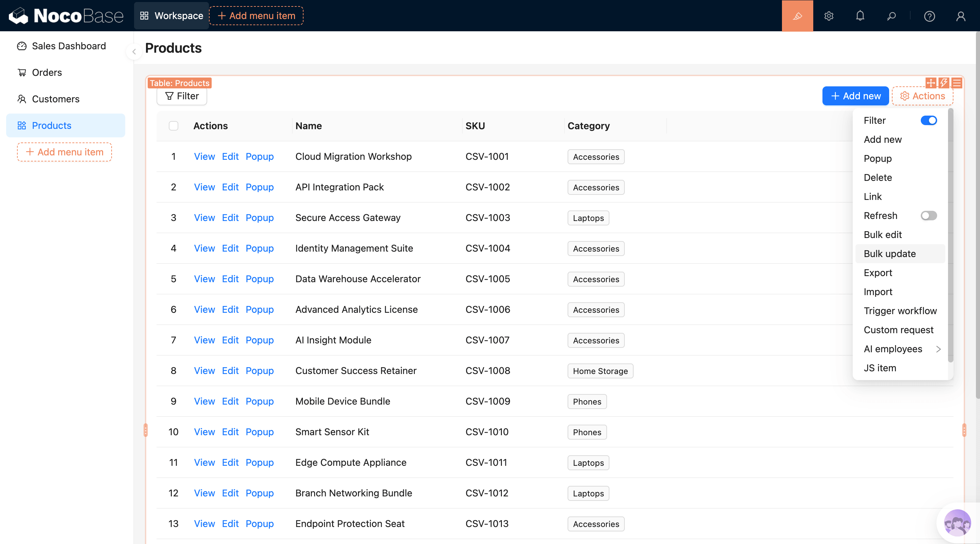This screenshot has width=980, height=544.
Task: Open the help question mark icon
Action: [x=929, y=16]
